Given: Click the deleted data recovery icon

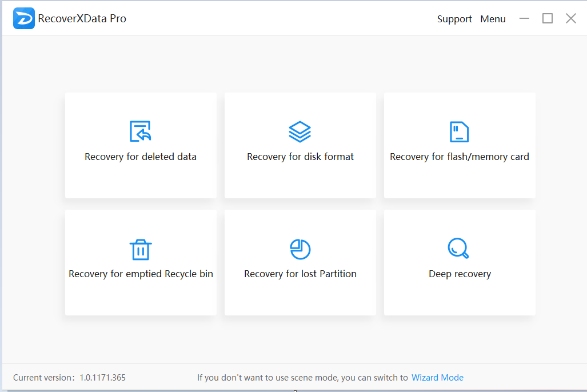Looking at the screenshot, I should click(x=140, y=131).
